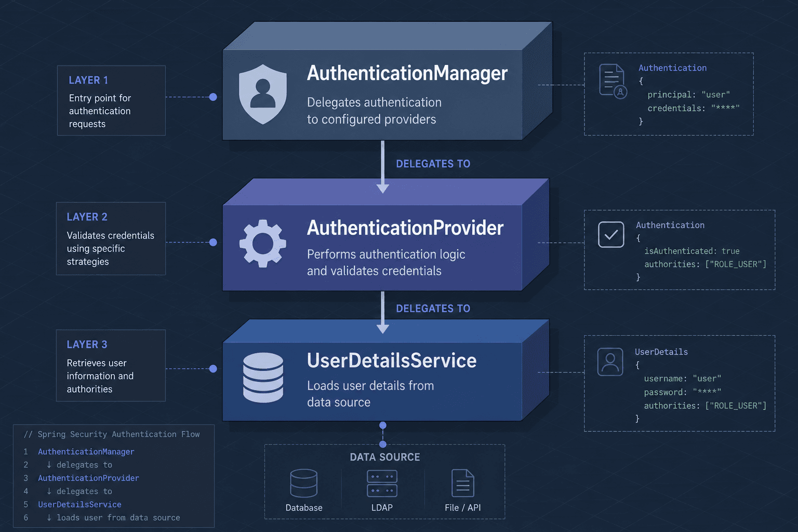Click code line 5 UserDetailsService
Image resolution: width=798 pixels, height=532 pixels.
[79, 504]
